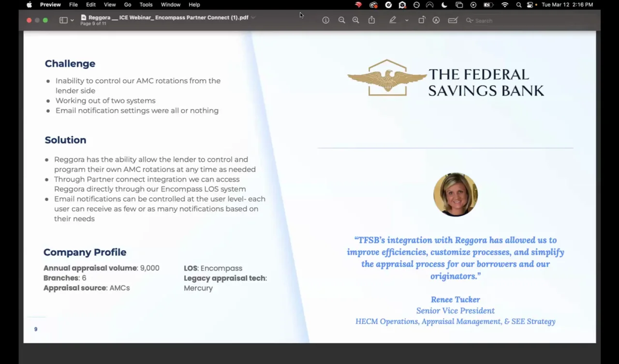The width and height of the screenshot is (619, 364).
Task: Show the Markup toolbar
Action: 436,20
